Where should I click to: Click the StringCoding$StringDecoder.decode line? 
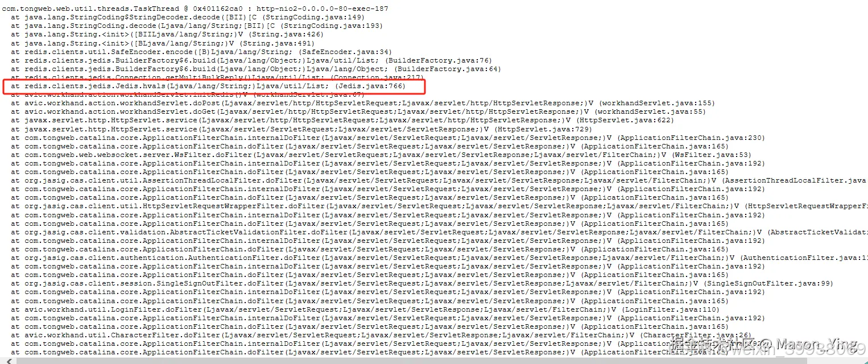click(x=188, y=18)
